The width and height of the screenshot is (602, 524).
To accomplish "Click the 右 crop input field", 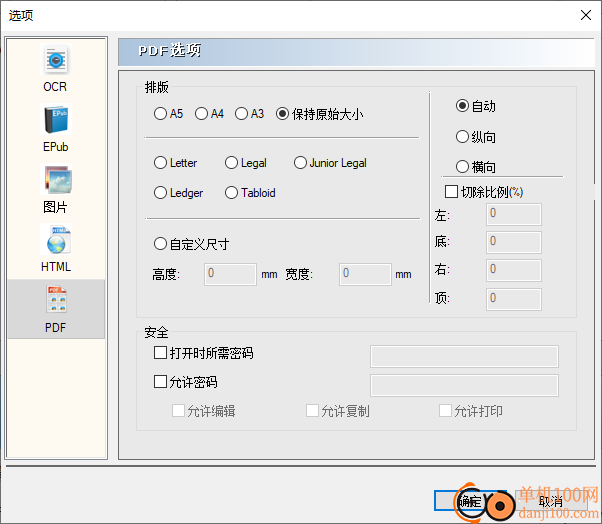I will [x=514, y=270].
